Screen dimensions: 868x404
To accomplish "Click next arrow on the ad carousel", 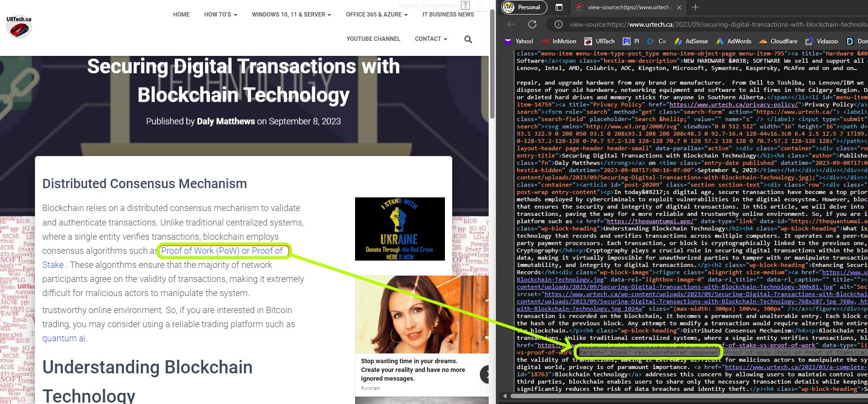I will click(485, 374).
